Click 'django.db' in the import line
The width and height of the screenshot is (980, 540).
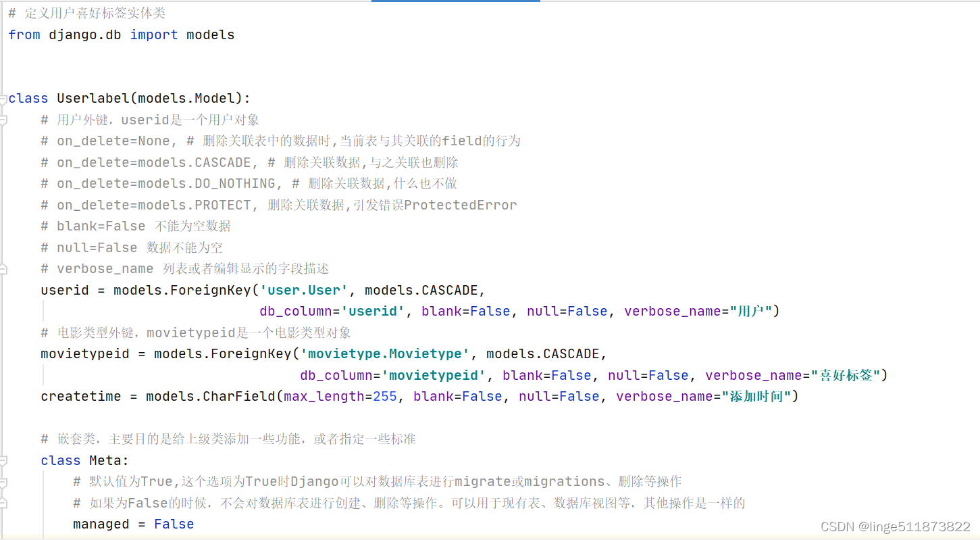85,34
